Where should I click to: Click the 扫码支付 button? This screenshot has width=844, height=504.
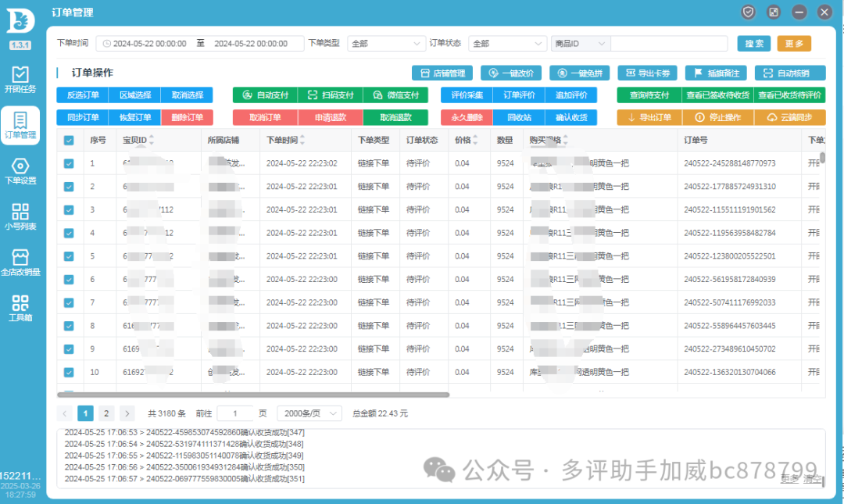click(331, 95)
